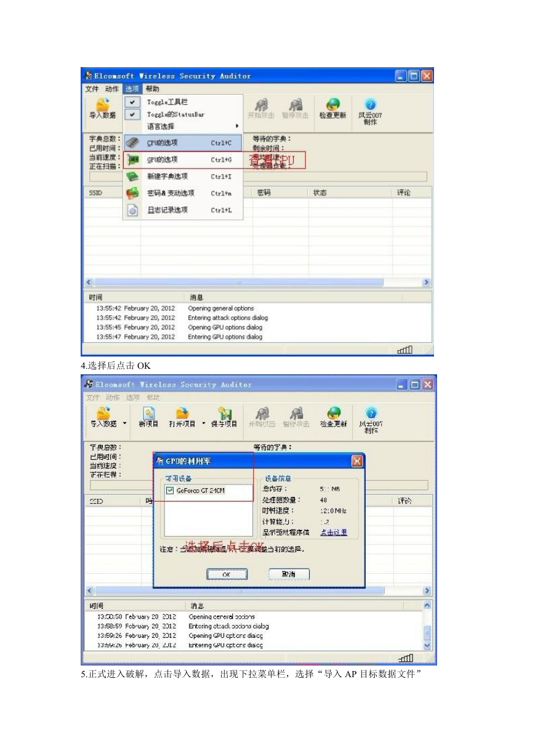Click SSID column header in the 选项 menu window
The height and width of the screenshot is (756, 535).
95,193
